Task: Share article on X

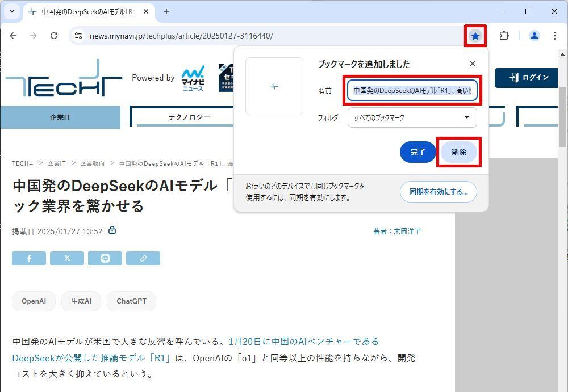Action: pos(67,259)
